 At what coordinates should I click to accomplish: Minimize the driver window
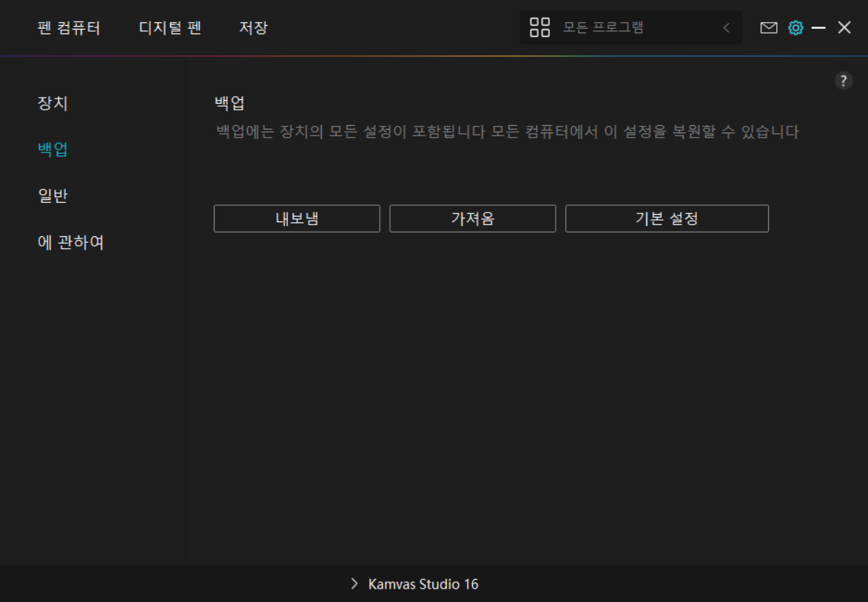(x=818, y=28)
